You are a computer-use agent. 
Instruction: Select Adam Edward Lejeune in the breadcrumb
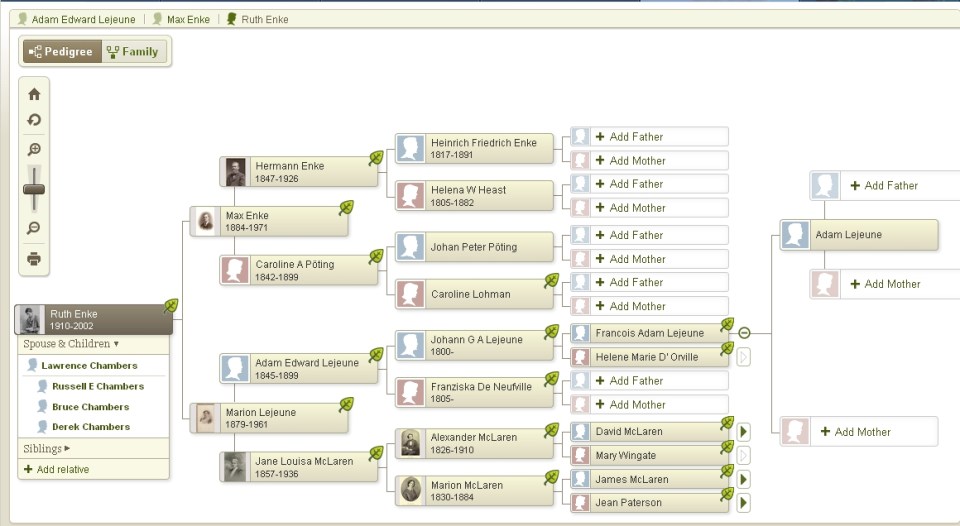point(82,19)
